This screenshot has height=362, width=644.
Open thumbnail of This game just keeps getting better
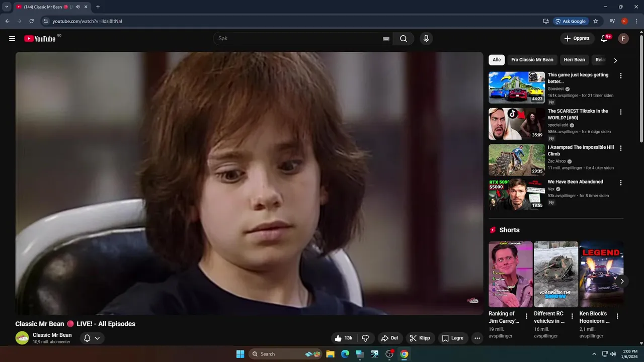517,87
